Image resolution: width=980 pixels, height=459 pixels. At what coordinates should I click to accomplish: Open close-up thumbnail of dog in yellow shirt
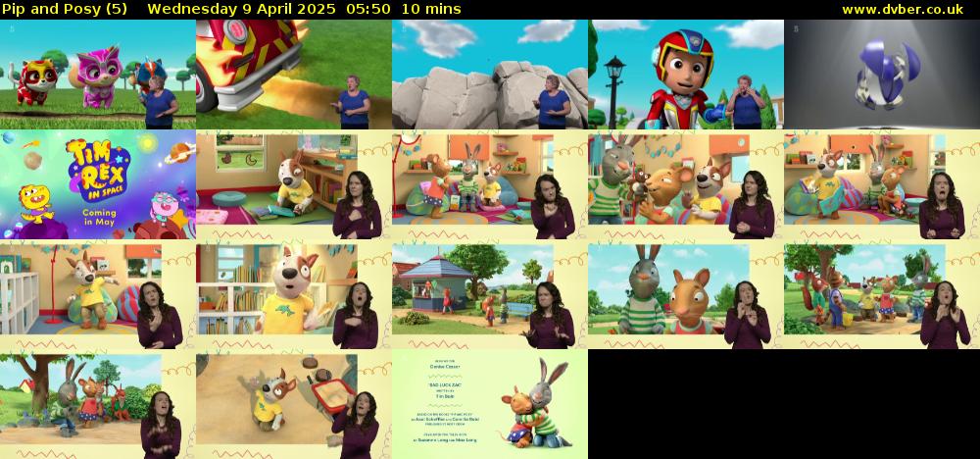coord(294,294)
